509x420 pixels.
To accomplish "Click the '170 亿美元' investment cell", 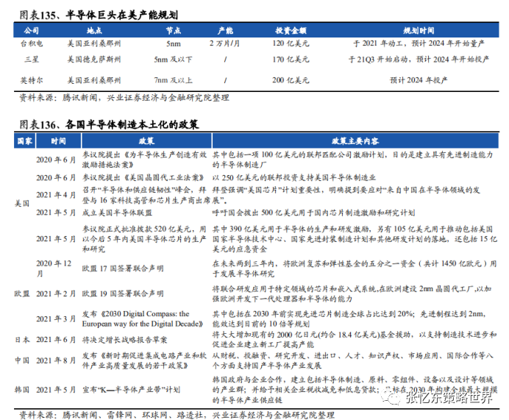I will click(291, 60).
